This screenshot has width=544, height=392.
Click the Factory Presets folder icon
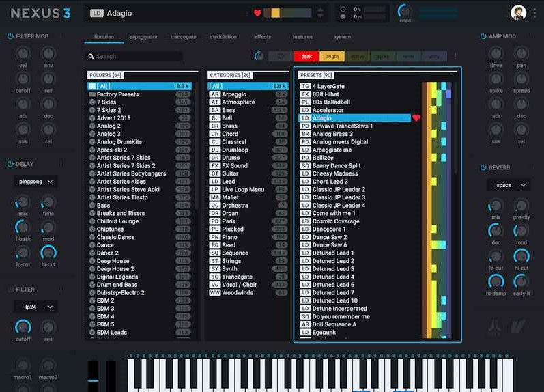92,94
